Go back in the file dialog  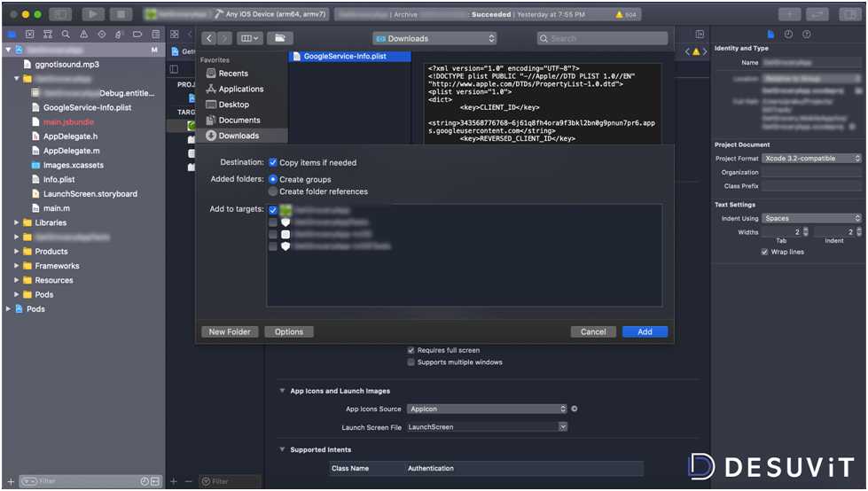click(208, 38)
